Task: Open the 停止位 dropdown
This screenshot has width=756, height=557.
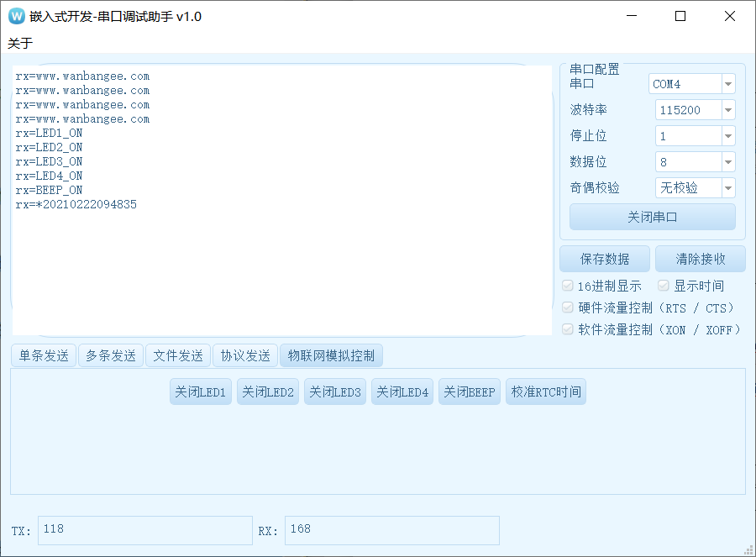Action: [x=695, y=136]
